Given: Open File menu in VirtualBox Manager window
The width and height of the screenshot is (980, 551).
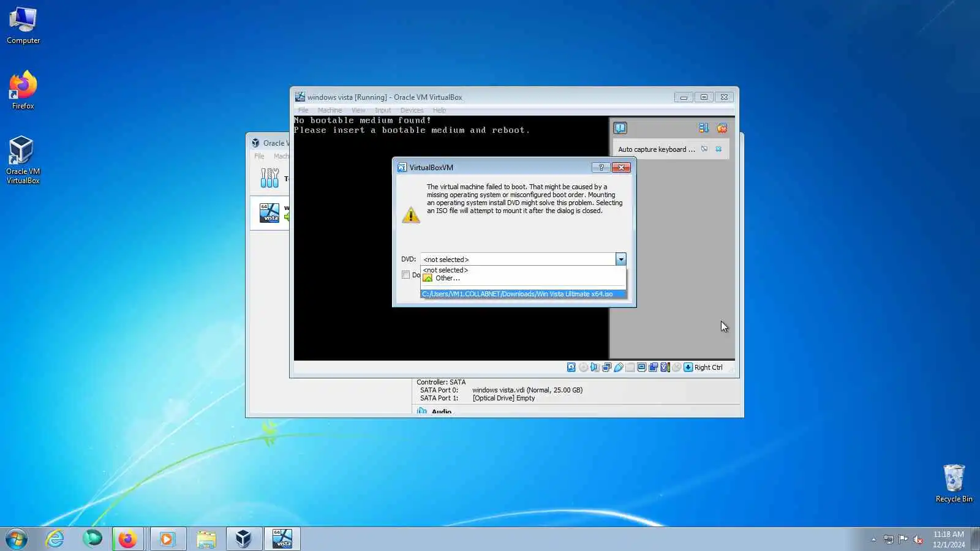Looking at the screenshot, I should pos(259,156).
